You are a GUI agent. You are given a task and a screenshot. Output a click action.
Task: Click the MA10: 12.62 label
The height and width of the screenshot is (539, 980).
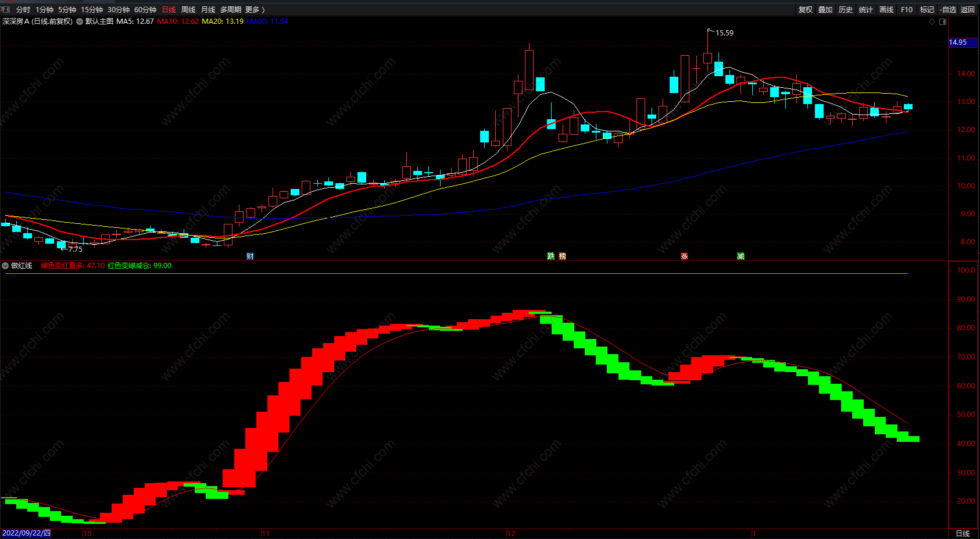pyautogui.click(x=178, y=22)
